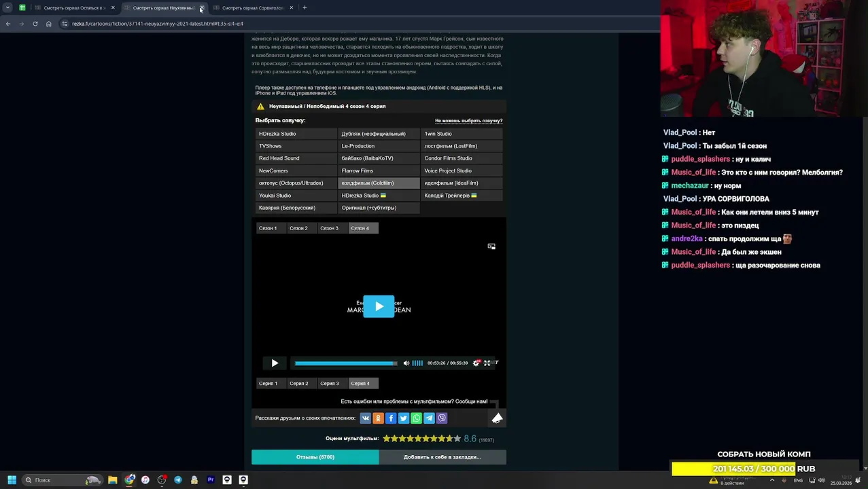The image size is (868, 489).
Task: Click the taskbar search box Поиск
Action: (x=63, y=480)
